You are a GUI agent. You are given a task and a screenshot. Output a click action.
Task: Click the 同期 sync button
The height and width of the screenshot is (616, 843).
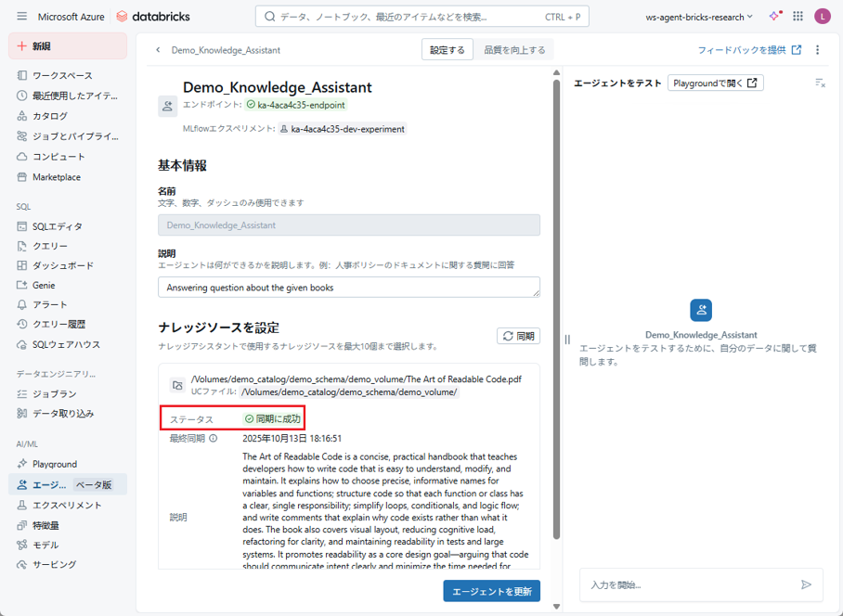[518, 336]
